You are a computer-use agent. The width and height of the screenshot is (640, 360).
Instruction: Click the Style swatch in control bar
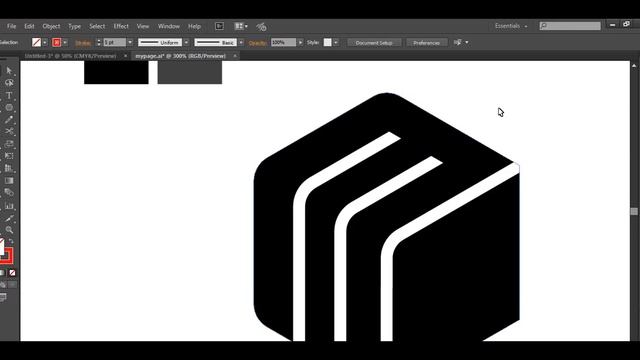(327, 42)
